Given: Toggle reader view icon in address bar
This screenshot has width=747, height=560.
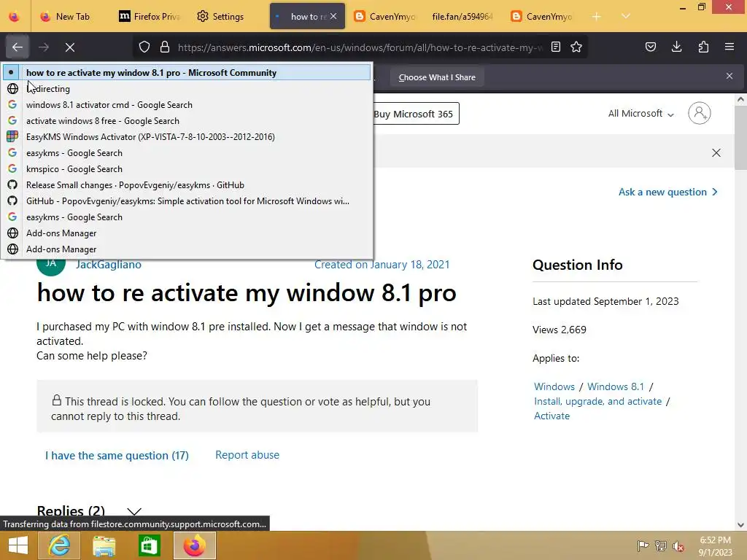Looking at the screenshot, I should [x=555, y=47].
